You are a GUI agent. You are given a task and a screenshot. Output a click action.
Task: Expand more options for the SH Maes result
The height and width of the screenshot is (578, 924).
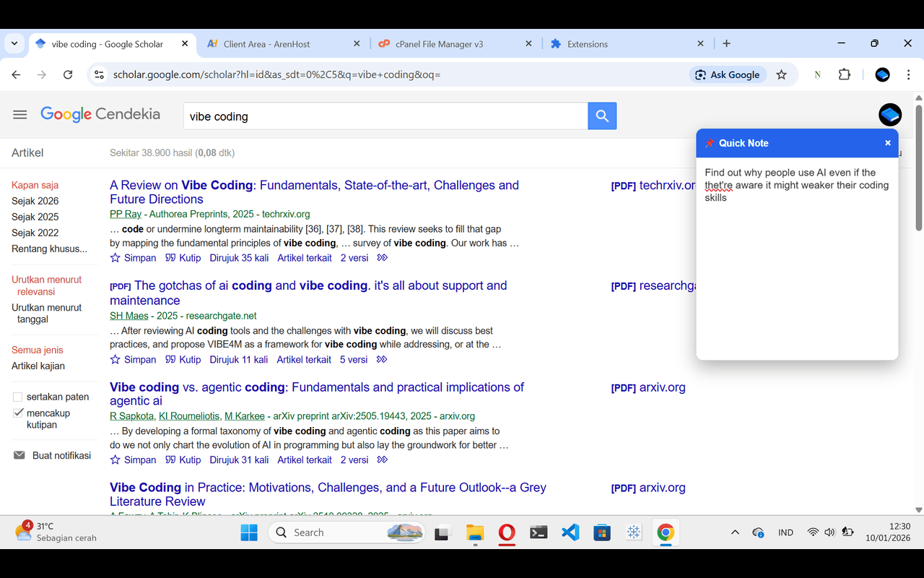382,360
